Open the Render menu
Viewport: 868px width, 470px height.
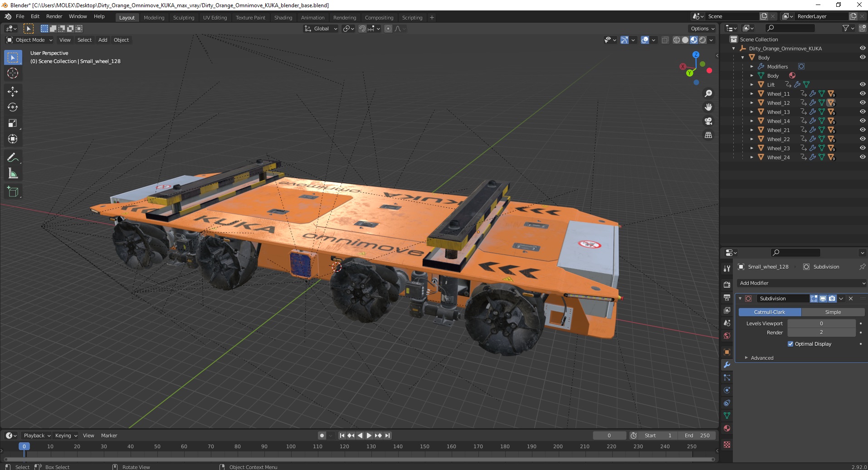coord(54,16)
